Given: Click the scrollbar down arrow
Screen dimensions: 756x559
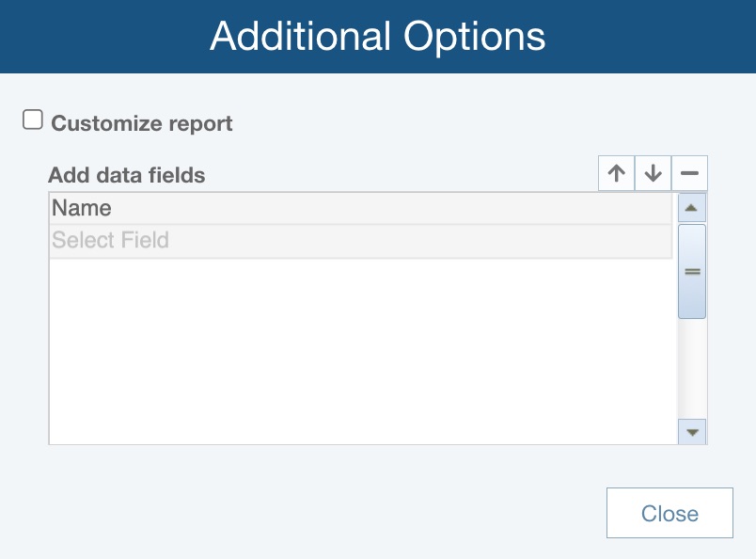Looking at the screenshot, I should pyautogui.click(x=692, y=432).
